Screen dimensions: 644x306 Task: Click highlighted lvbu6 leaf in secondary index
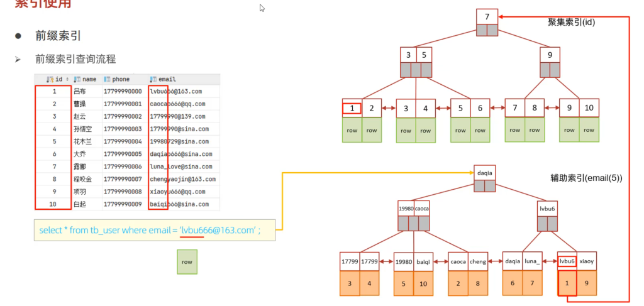click(x=567, y=261)
